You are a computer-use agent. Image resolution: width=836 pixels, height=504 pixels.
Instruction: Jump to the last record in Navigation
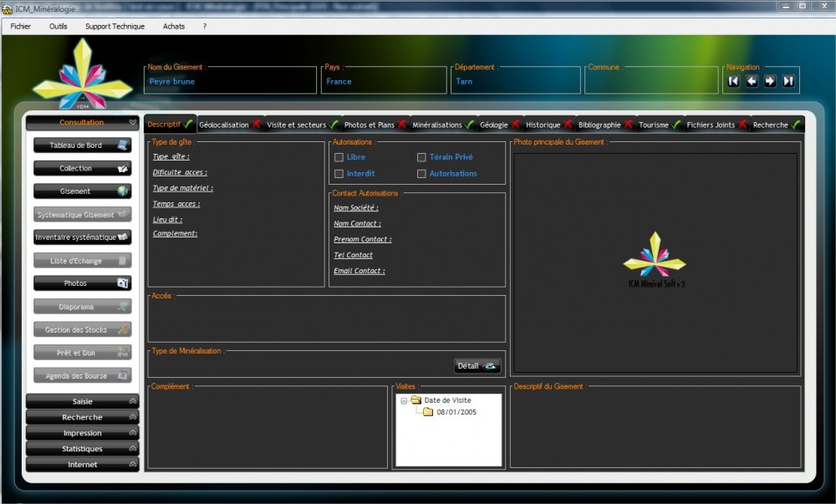(x=788, y=81)
